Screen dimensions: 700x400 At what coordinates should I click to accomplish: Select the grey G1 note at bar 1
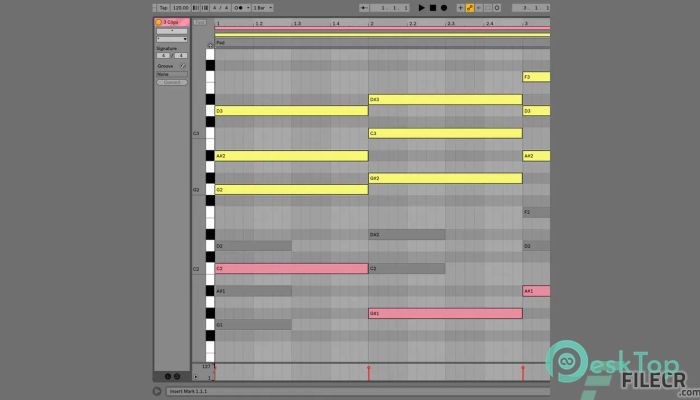[253, 325]
